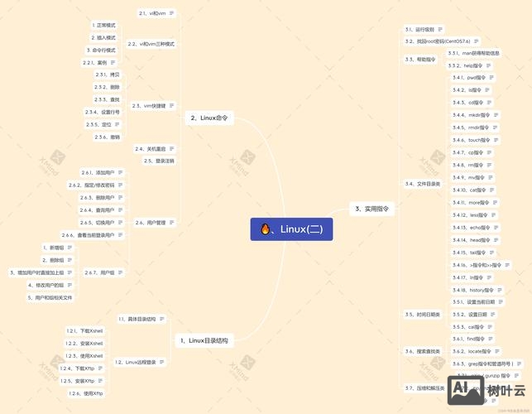
Task: Click the note icon on 3.6.2 locate指令
Action: click(x=497, y=351)
